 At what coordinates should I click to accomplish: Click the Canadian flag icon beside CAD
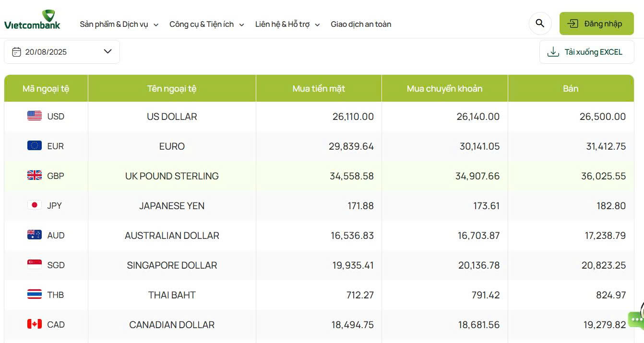[x=34, y=324]
